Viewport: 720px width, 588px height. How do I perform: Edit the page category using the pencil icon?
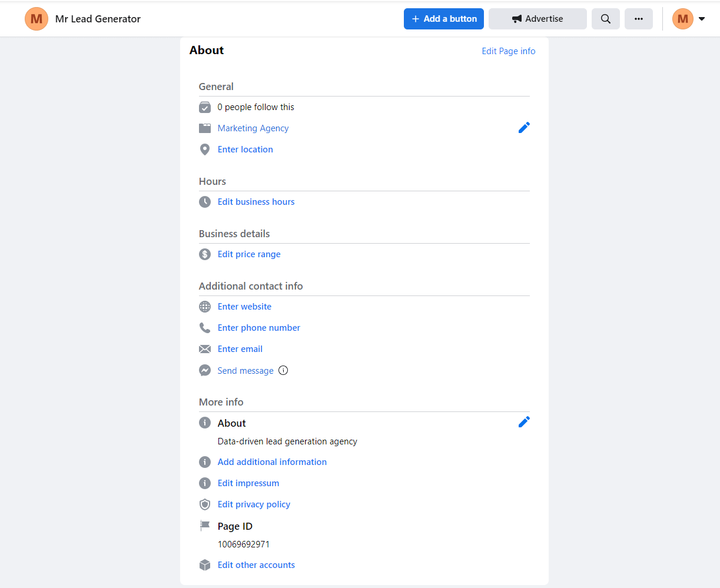click(524, 127)
